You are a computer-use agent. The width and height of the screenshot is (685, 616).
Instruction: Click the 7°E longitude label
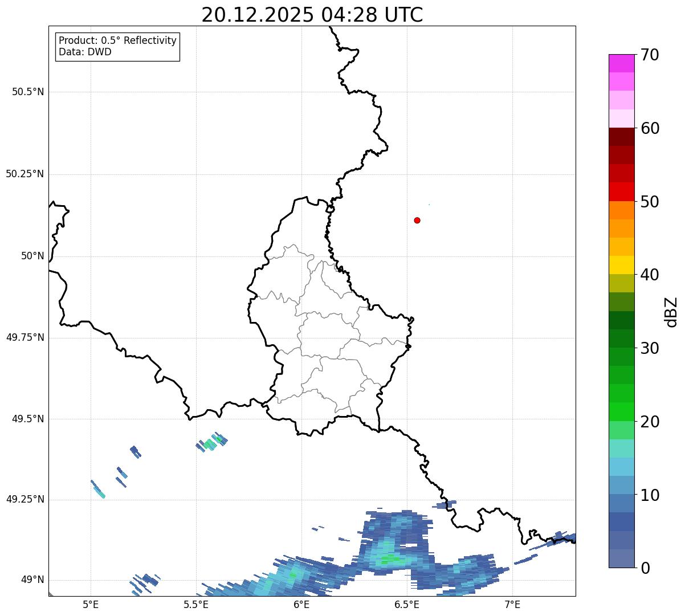[512, 605]
